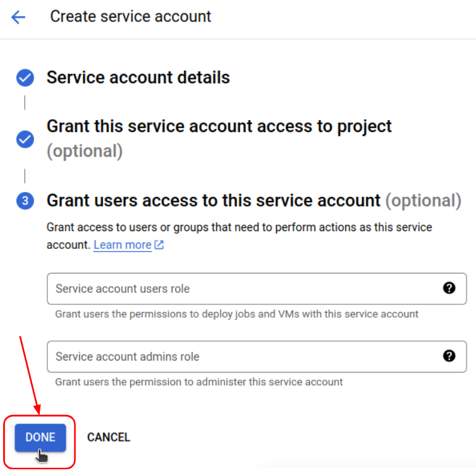The image size is (476, 473).
Task: Go back using the blue arrow
Action: (18, 17)
